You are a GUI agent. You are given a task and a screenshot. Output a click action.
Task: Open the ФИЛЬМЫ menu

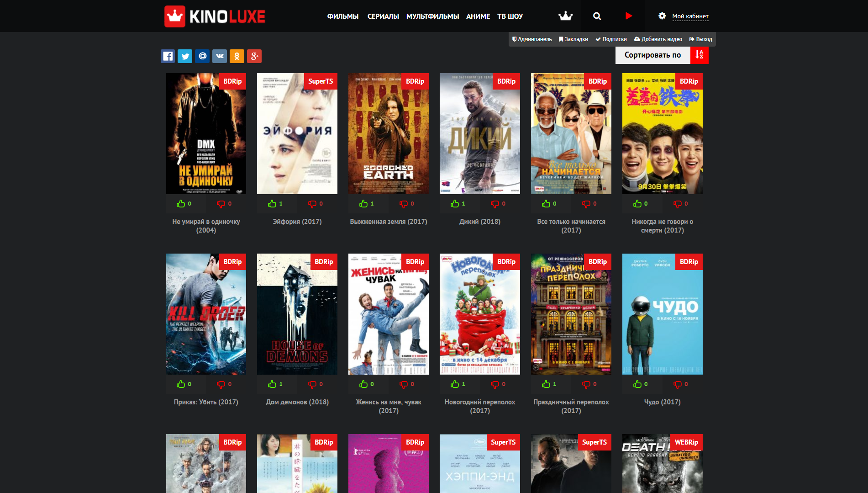tap(343, 16)
